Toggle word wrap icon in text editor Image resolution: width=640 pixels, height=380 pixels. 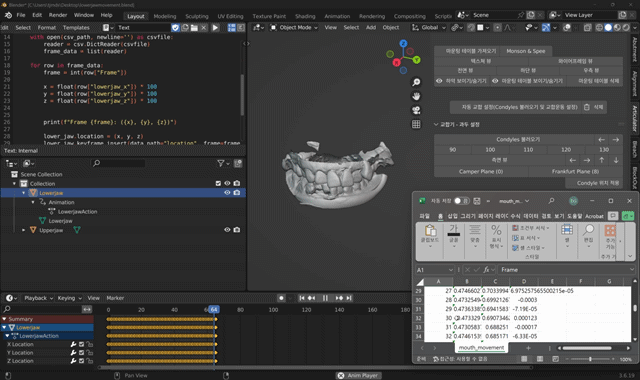click(241, 28)
